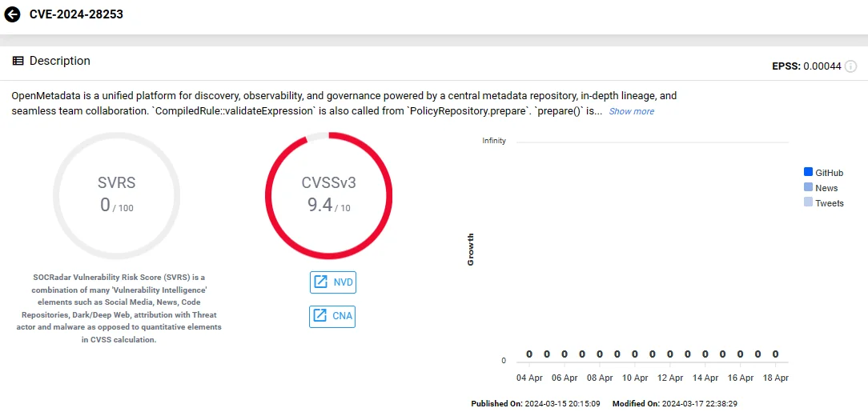Open the CNA external link button
The width and height of the screenshot is (868, 412).
click(x=332, y=316)
